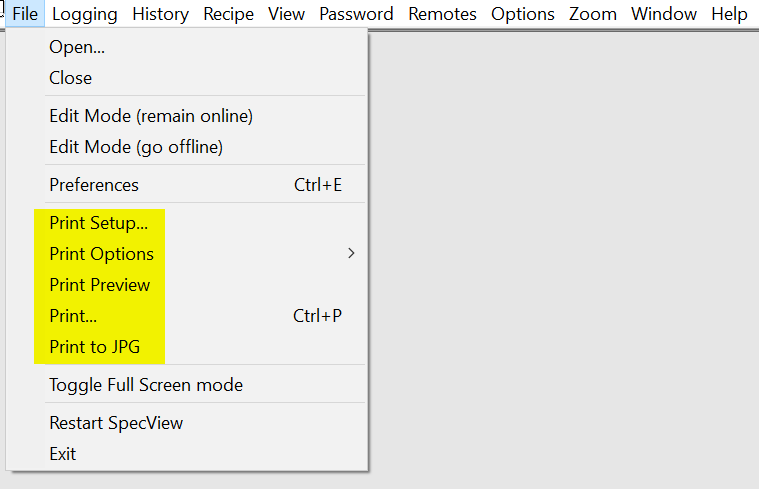The height and width of the screenshot is (489, 759).
Task: Open the Password menu
Action: (x=357, y=14)
